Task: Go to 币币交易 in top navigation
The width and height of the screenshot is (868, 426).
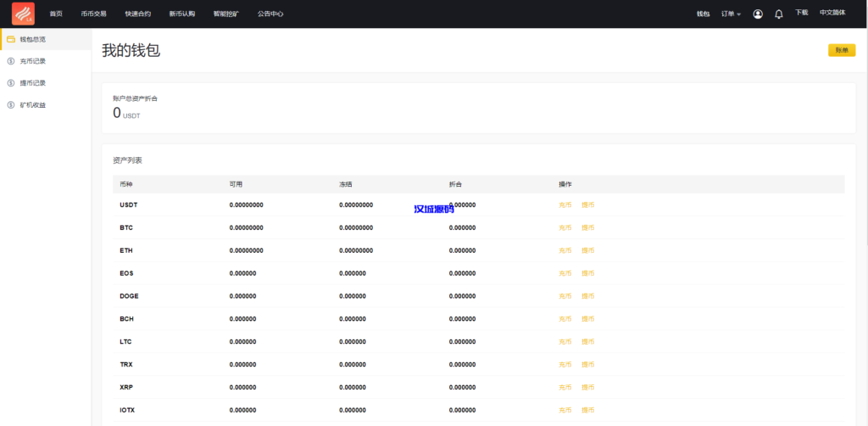Action: pos(92,14)
